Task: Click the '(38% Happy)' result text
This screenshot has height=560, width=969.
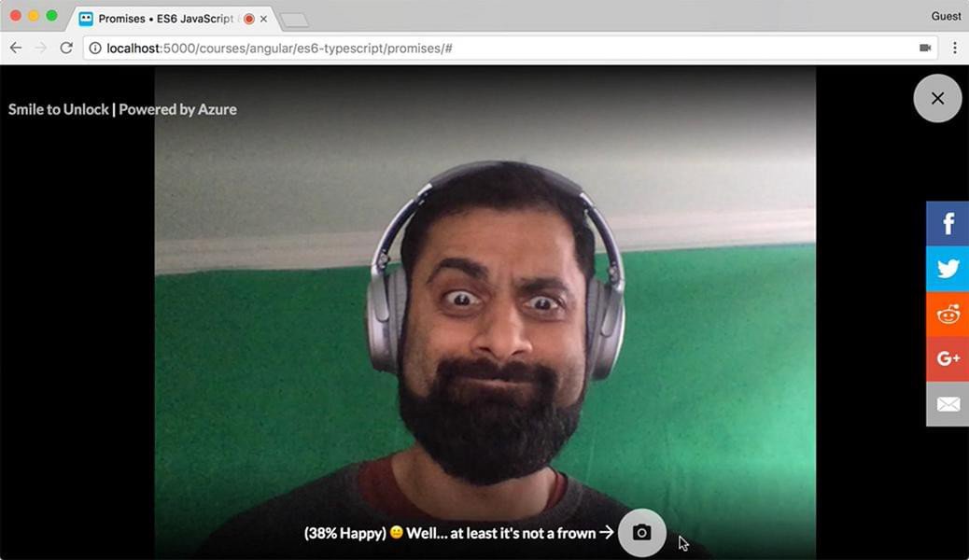Action: tap(344, 533)
